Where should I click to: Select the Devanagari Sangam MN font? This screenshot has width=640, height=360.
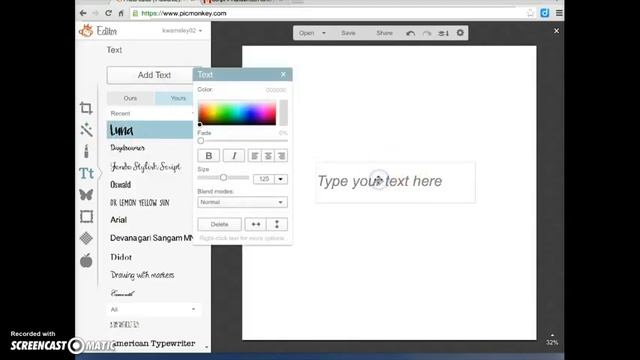pos(151,238)
